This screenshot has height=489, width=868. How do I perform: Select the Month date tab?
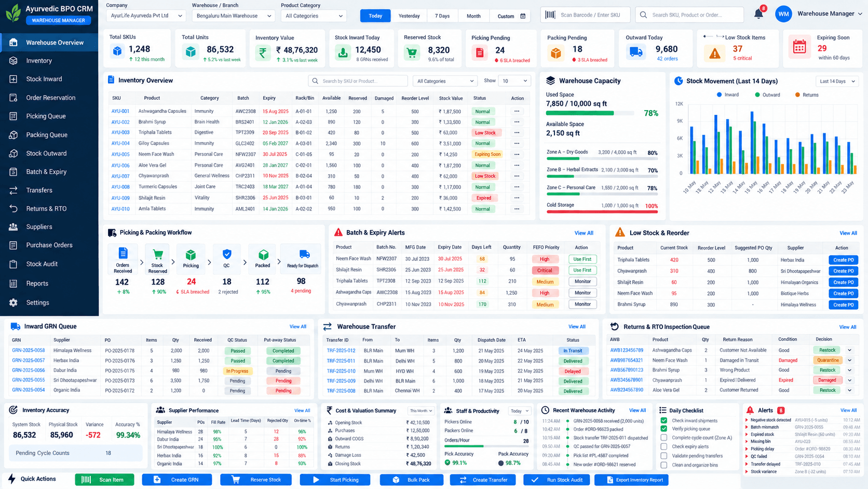pos(473,16)
